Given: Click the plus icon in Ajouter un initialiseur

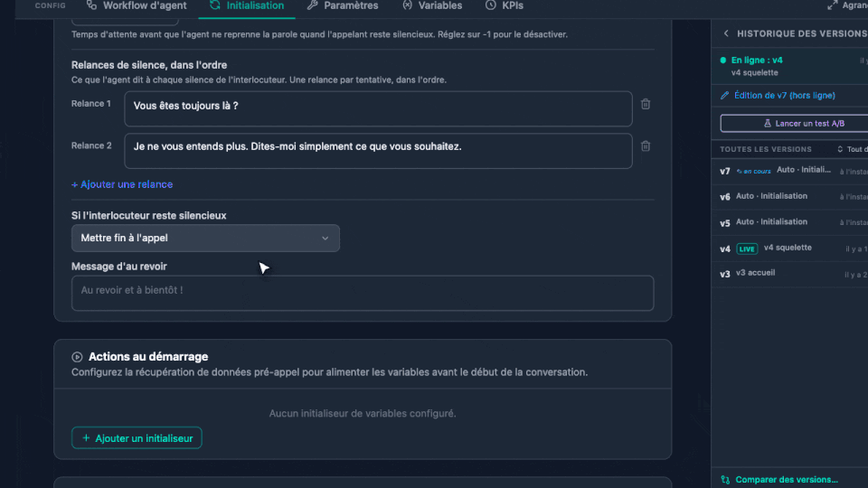Looking at the screenshot, I should pos(86,438).
